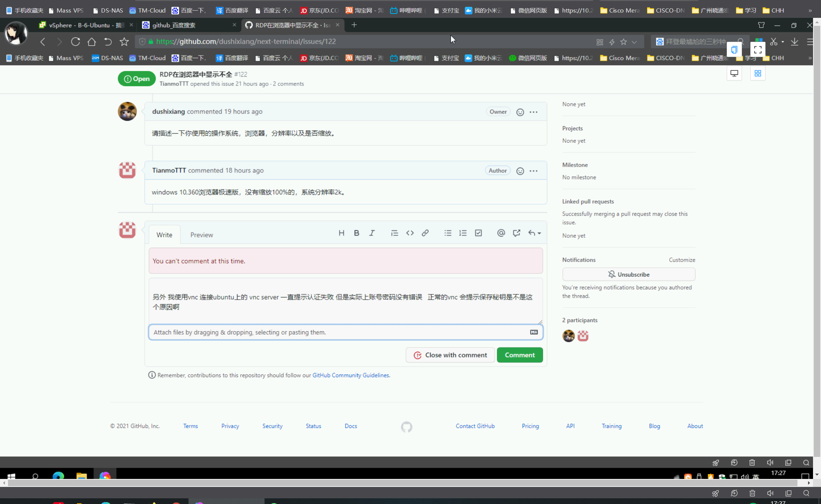Screen dimensions: 821x504
Task: Insert a hyperlink using the link icon
Action: coord(425,233)
